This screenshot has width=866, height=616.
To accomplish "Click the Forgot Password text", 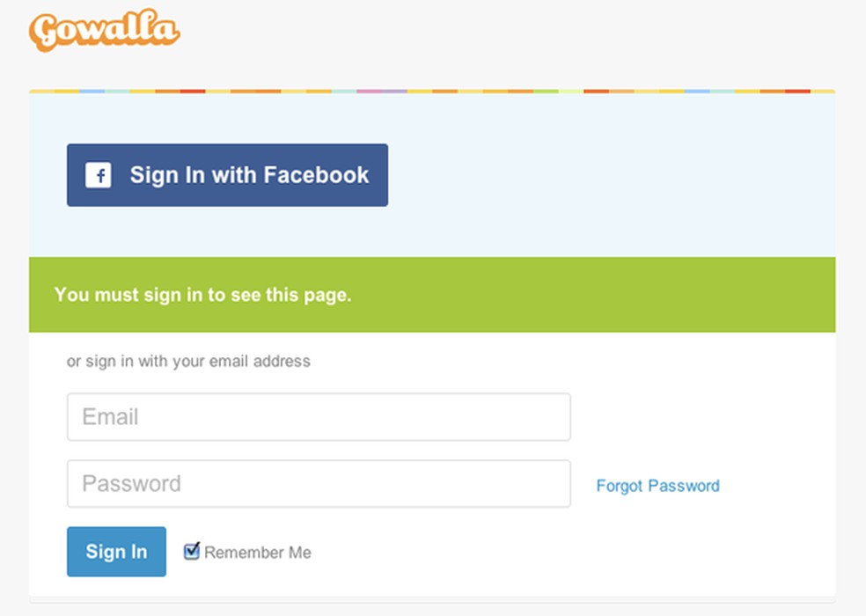I will [x=658, y=485].
